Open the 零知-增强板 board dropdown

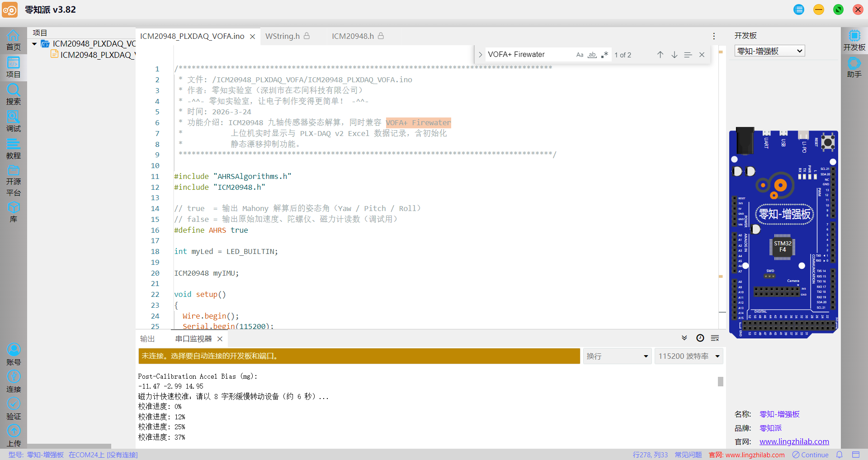[x=769, y=51]
